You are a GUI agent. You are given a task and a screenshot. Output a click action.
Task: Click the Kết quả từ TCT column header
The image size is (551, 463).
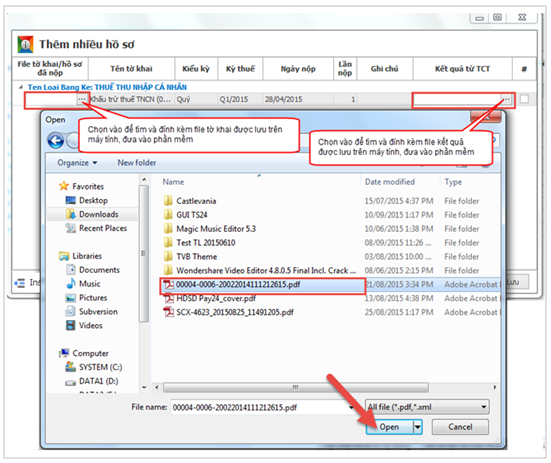click(462, 69)
